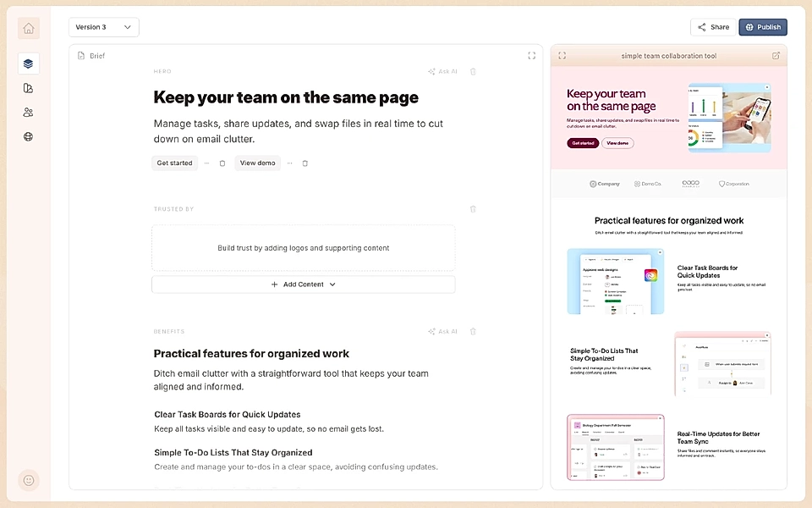Delete the Trusted By section with trash icon
812x508 pixels.
tap(473, 208)
